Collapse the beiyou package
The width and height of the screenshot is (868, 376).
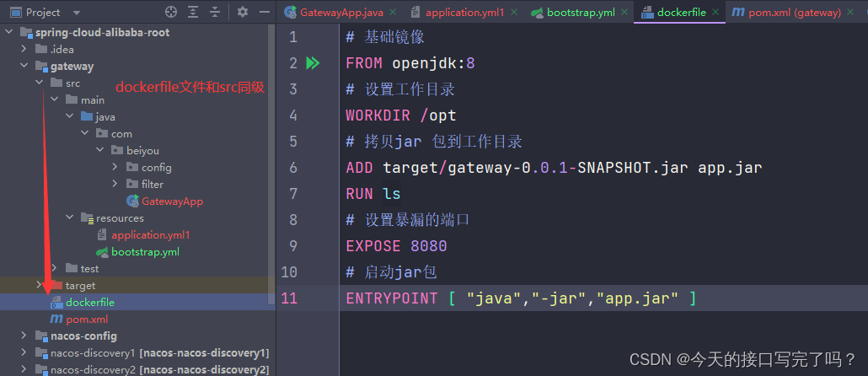click(99, 150)
